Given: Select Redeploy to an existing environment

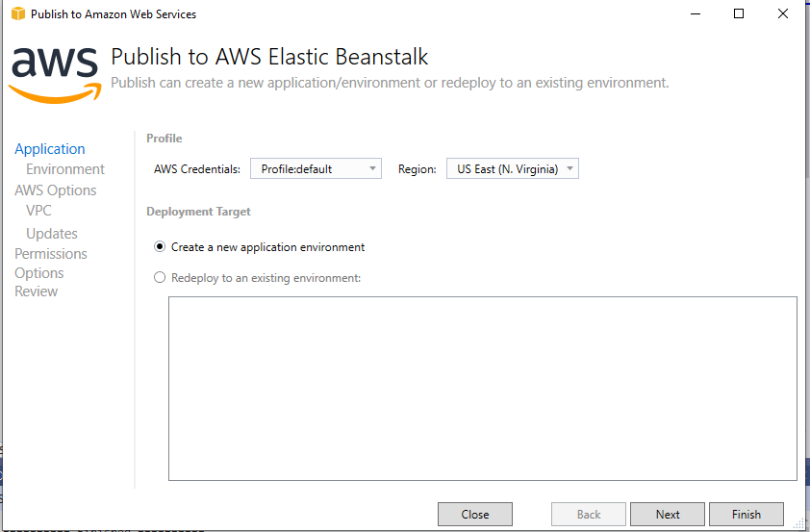Looking at the screenshot, I should (x=161, y=278).
